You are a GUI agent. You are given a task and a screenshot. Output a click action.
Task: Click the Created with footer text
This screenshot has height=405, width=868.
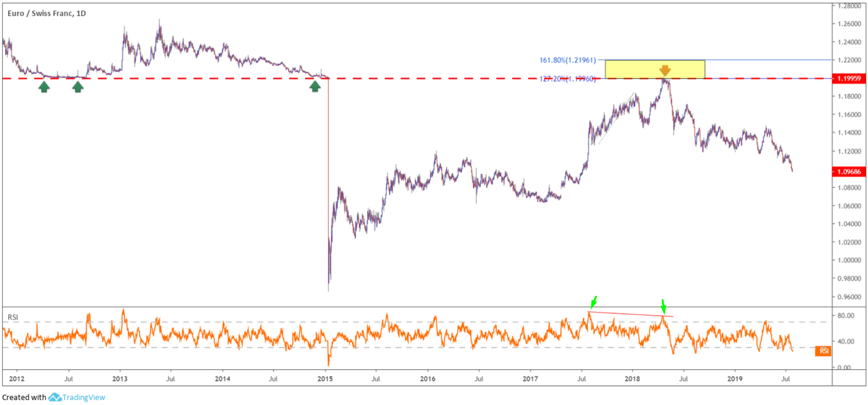tap(24, 397)
